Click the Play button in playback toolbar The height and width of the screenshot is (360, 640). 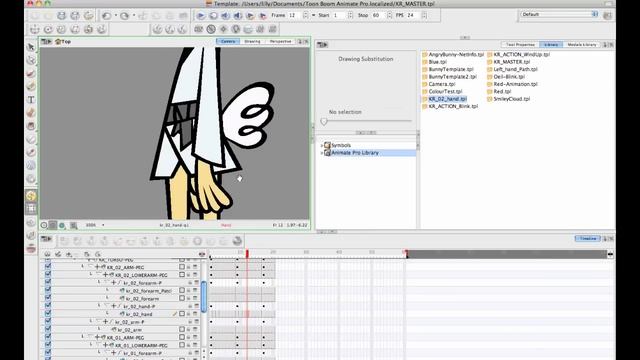[201, 16]
